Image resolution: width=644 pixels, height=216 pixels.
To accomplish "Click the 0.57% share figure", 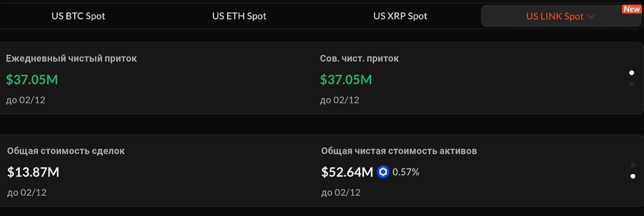I will tap(406, 172).
